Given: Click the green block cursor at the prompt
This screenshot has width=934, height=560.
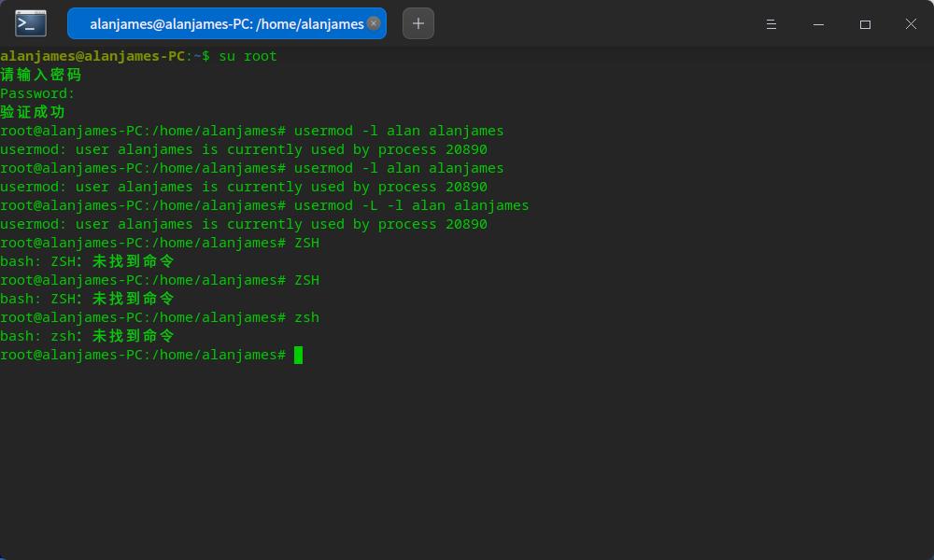Looking at the screenshot, I should coord(298,355).
